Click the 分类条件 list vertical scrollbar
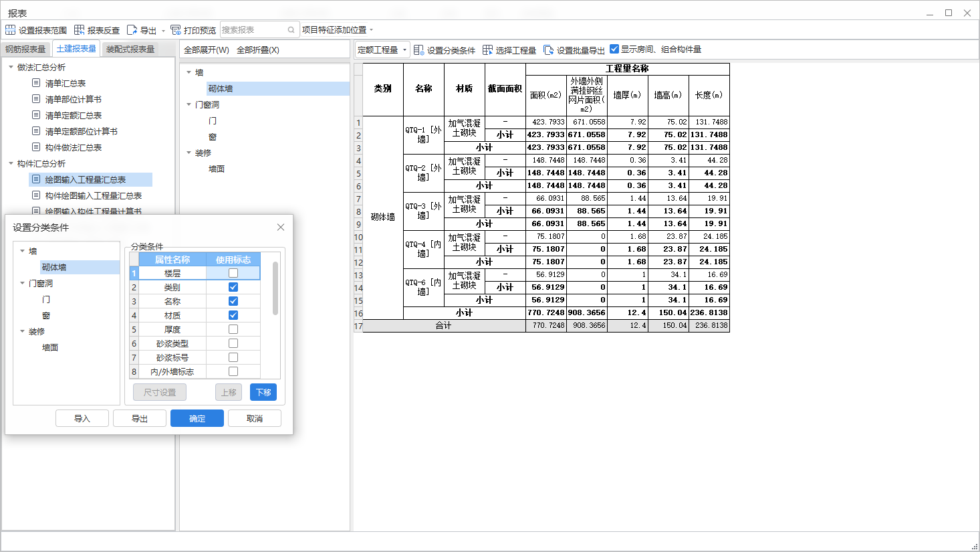Image resolution: width=980 pixels, height=552 pixels. tap(275, 288)
